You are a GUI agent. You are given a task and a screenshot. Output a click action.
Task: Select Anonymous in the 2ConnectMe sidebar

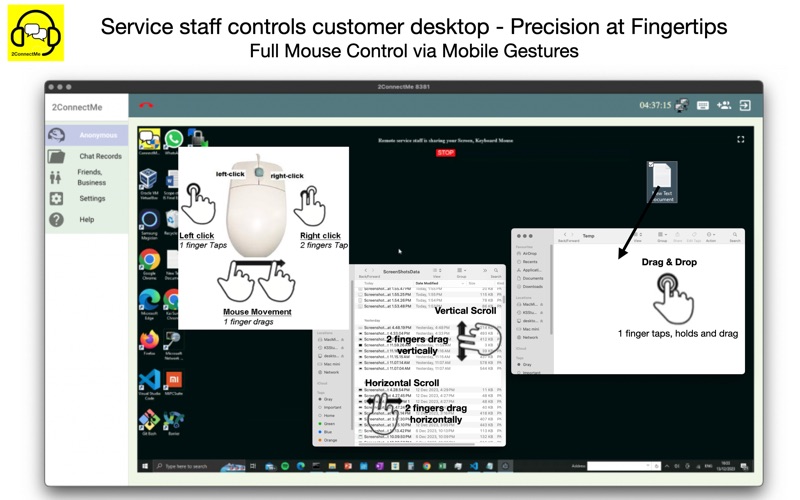[x=87, y=135]
